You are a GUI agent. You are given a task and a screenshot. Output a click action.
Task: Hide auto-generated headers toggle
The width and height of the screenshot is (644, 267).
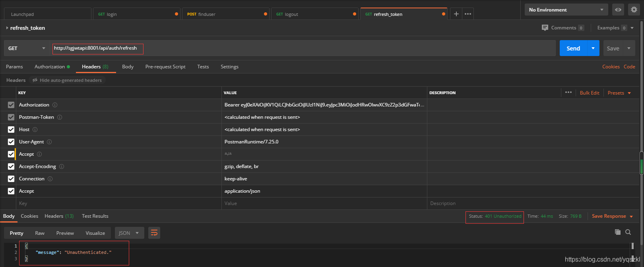(67, 80)
